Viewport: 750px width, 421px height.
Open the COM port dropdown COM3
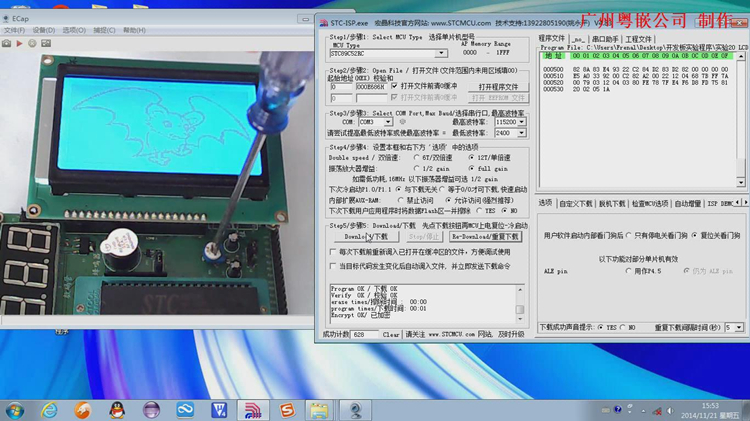[x=388, y=122]
